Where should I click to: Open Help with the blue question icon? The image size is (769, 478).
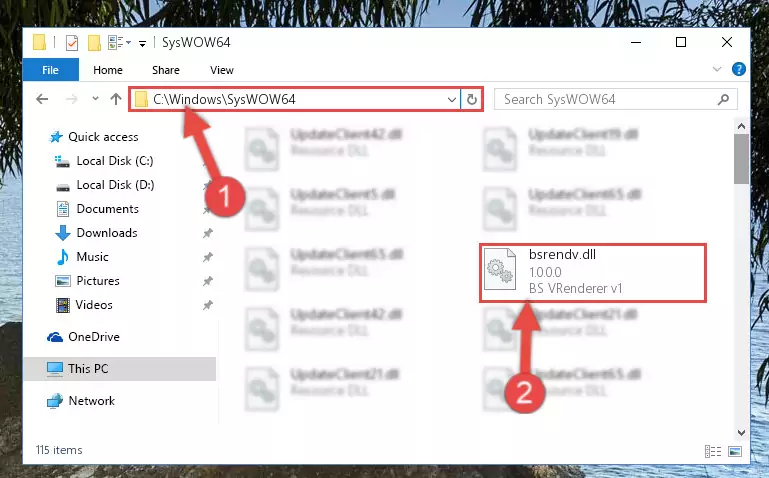tap(739, 69)
